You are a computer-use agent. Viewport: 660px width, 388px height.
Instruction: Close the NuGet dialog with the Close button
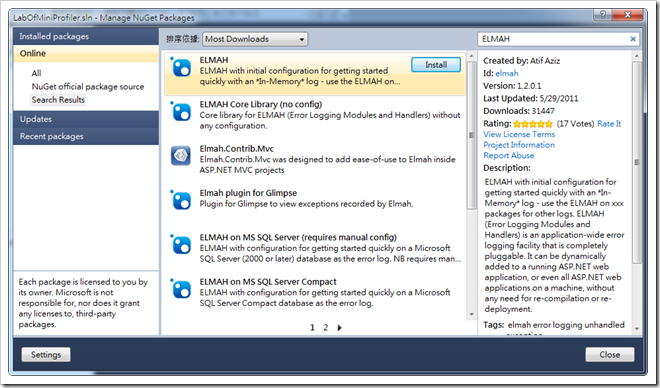tap(609, 355)
